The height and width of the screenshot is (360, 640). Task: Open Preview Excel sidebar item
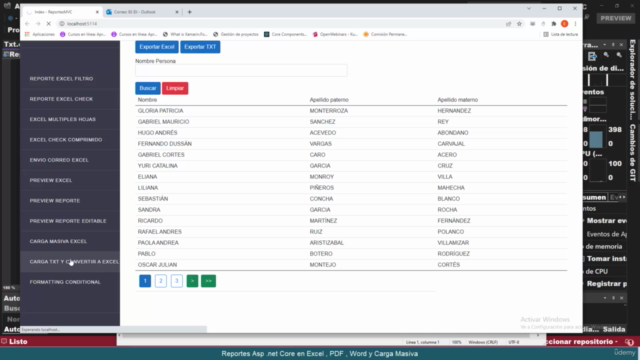[x=51, y=180]
